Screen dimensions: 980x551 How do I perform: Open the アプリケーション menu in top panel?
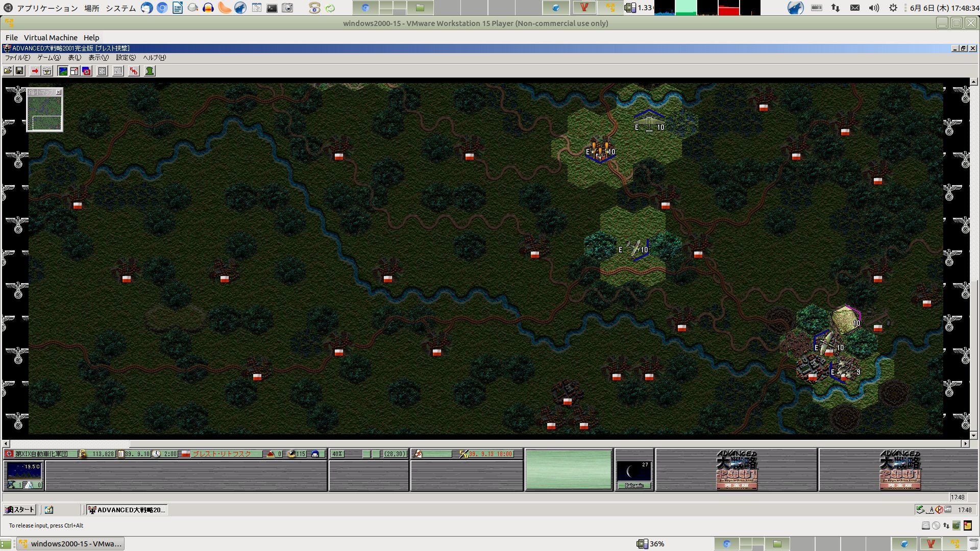[47, 8]
